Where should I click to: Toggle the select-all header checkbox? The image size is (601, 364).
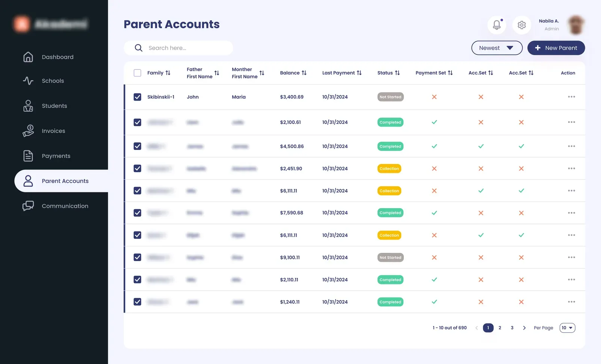(137, 73)
